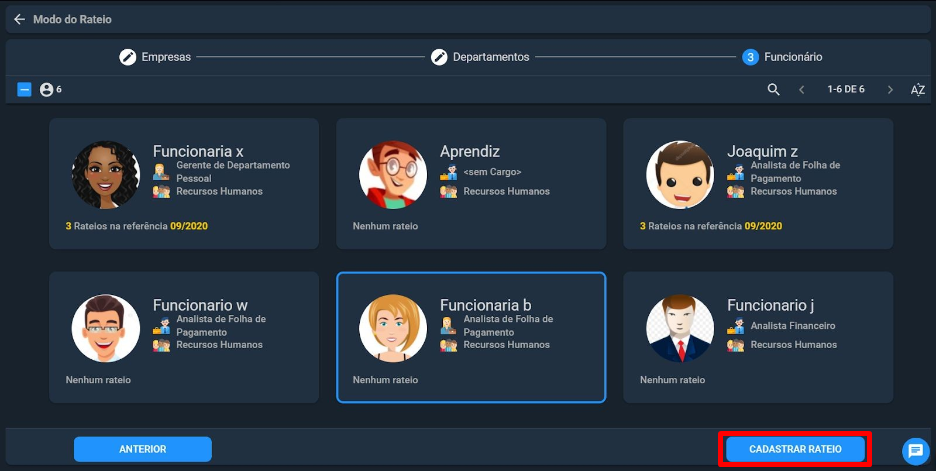This screenshot has width=936, height=472.
Task: Click '3 Rateios na referência' on Funcionaria x card
Action: tap(116, 227)
